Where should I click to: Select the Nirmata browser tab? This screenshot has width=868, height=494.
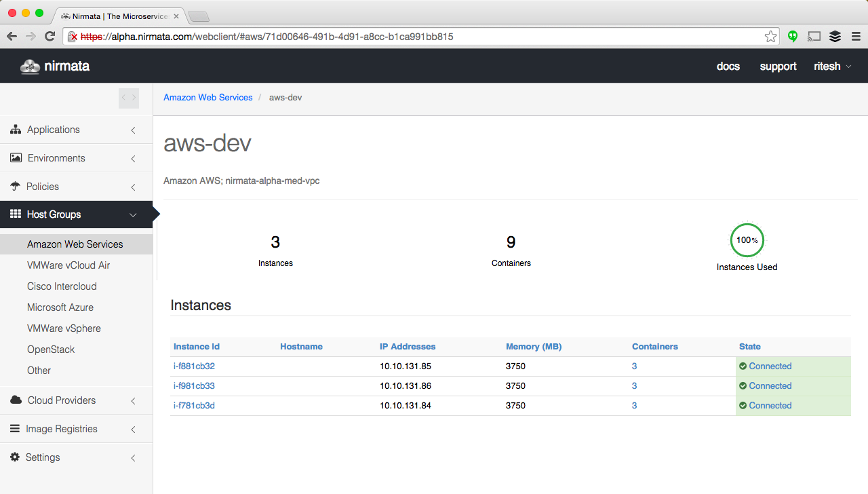click(119, 16)
